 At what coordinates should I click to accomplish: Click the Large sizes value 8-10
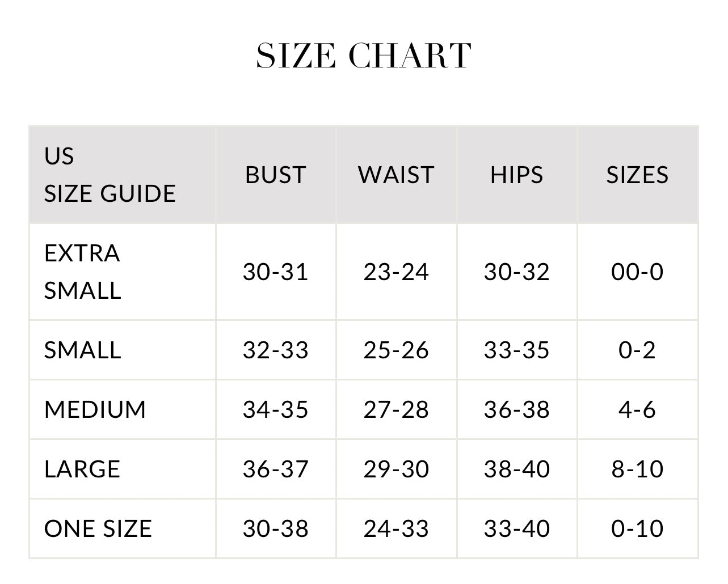pos(637,469)
